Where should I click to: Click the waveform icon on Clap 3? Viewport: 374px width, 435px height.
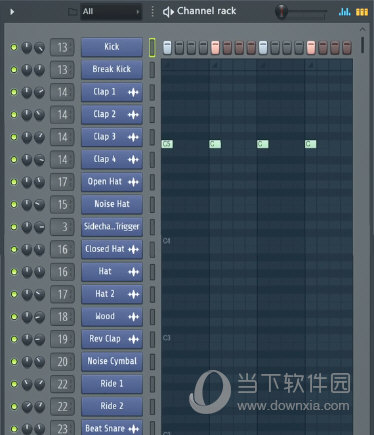(133, 137)
